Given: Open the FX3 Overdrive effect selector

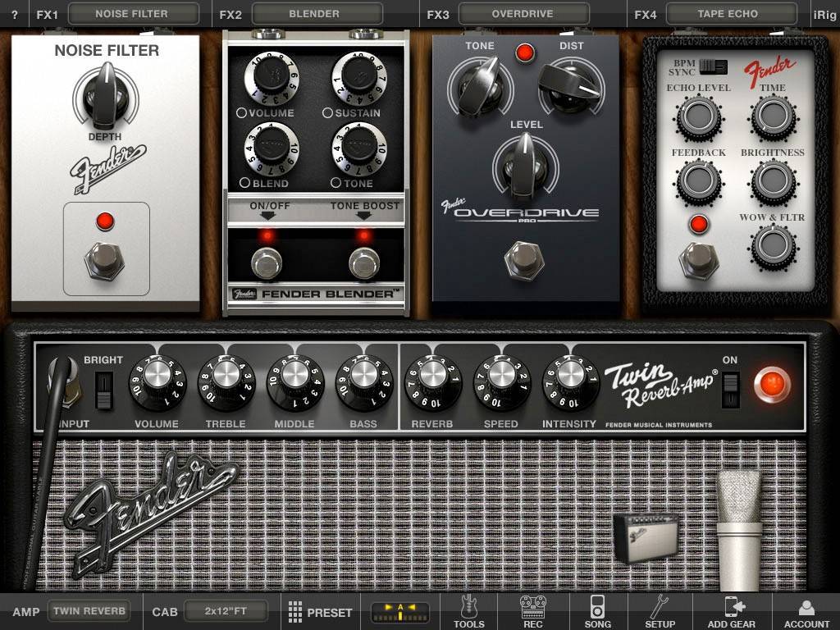Looking at the screenshot, I should pos(523,14).
